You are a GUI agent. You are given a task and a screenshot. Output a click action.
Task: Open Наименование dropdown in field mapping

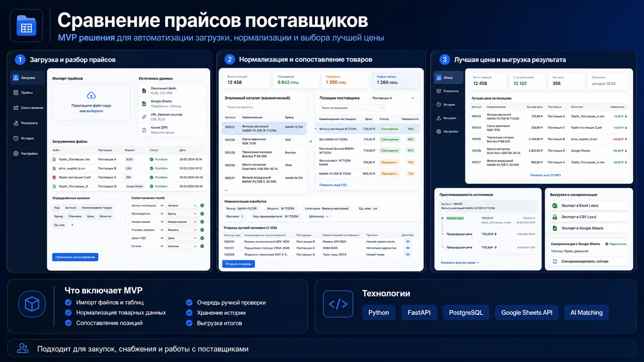(182, 222)
